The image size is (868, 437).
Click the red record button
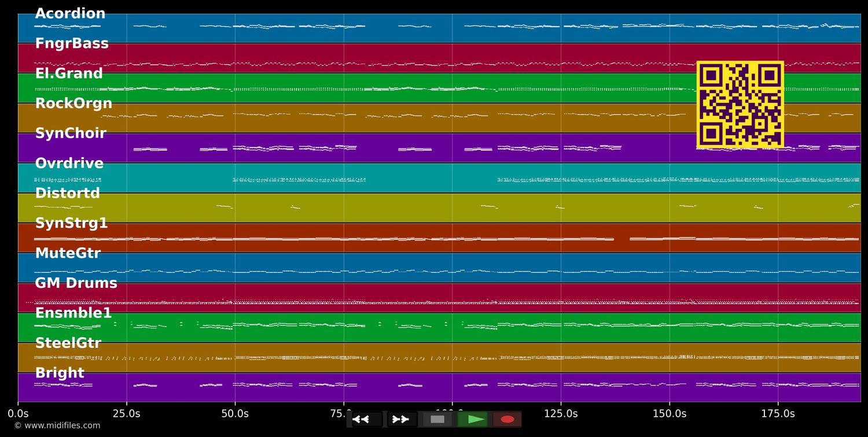(x=507, y=419)
